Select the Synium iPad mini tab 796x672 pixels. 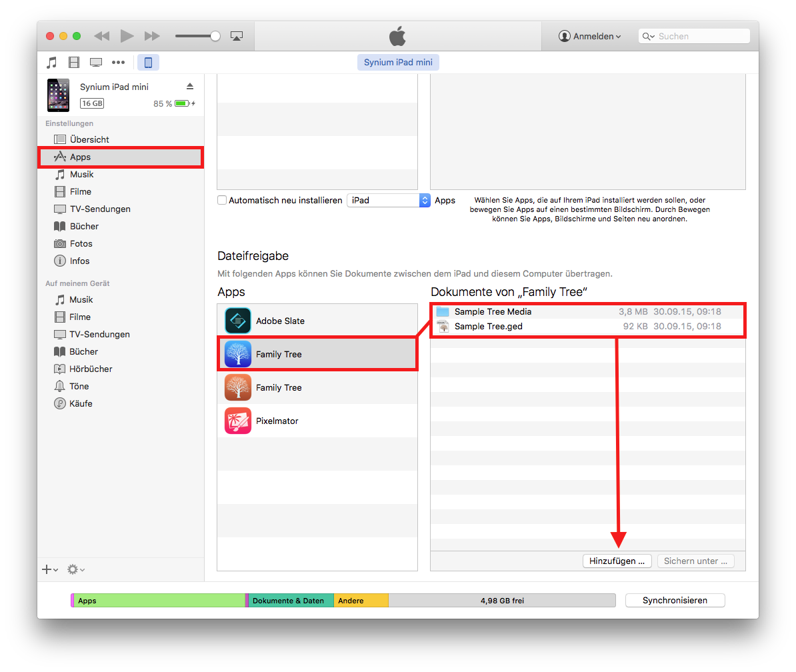click(398, 63)
